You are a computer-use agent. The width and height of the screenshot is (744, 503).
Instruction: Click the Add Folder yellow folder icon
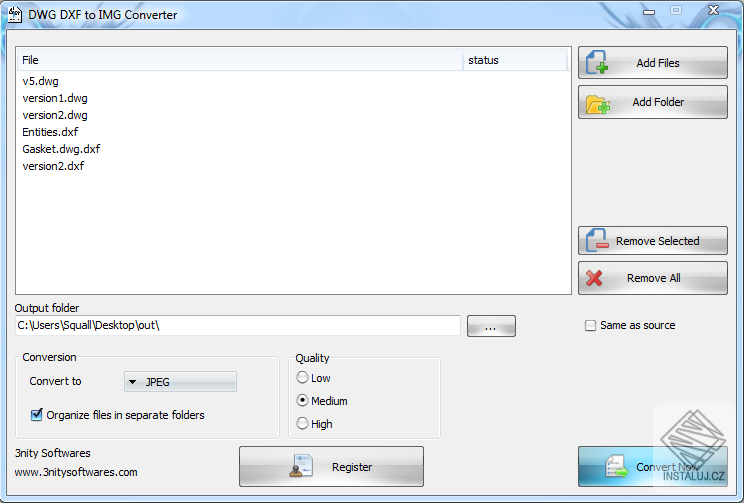coord(597,104)
